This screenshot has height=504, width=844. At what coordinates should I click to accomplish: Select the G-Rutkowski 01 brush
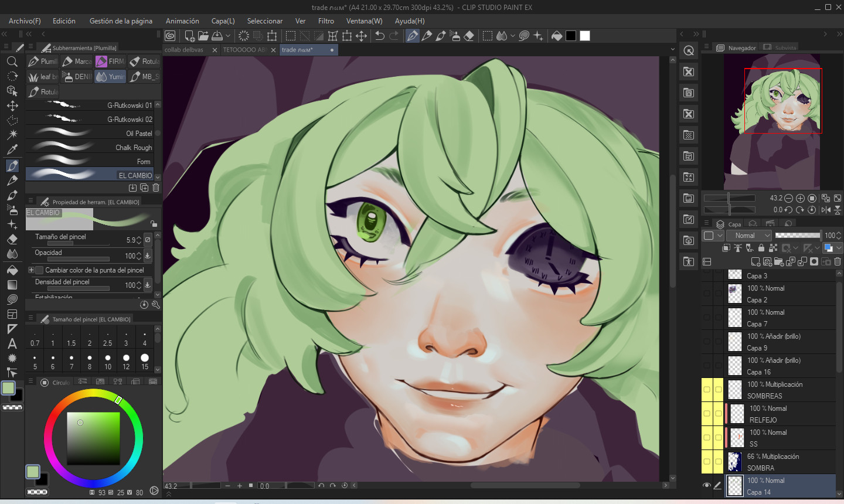pyautogui.click(x=90, y=105)
